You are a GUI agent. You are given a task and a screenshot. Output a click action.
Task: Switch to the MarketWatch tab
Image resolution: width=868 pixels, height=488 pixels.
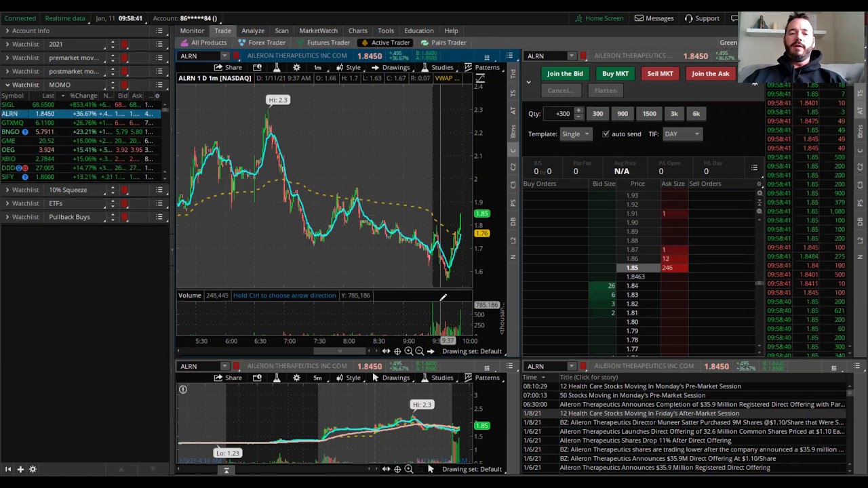(318, 30)
